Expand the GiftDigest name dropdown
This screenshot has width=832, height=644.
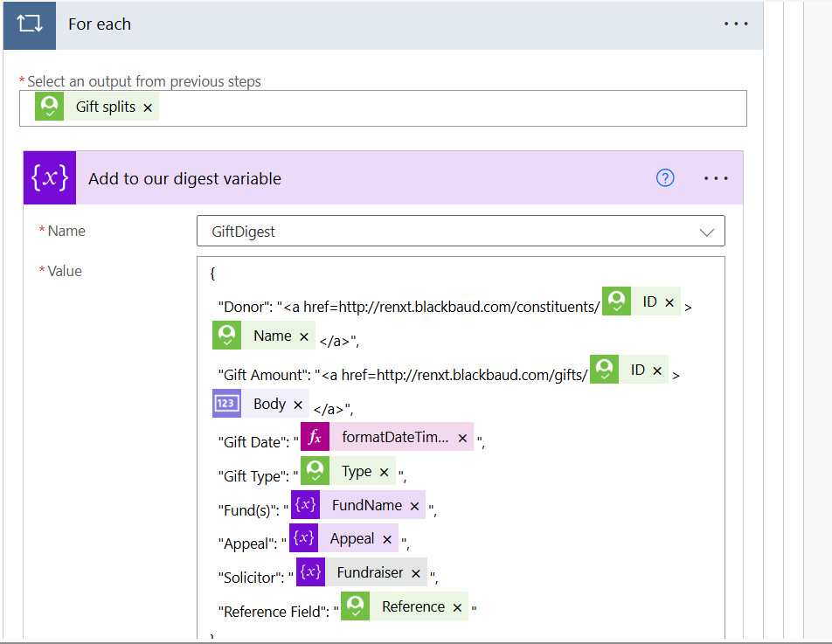tap(706, 232)
